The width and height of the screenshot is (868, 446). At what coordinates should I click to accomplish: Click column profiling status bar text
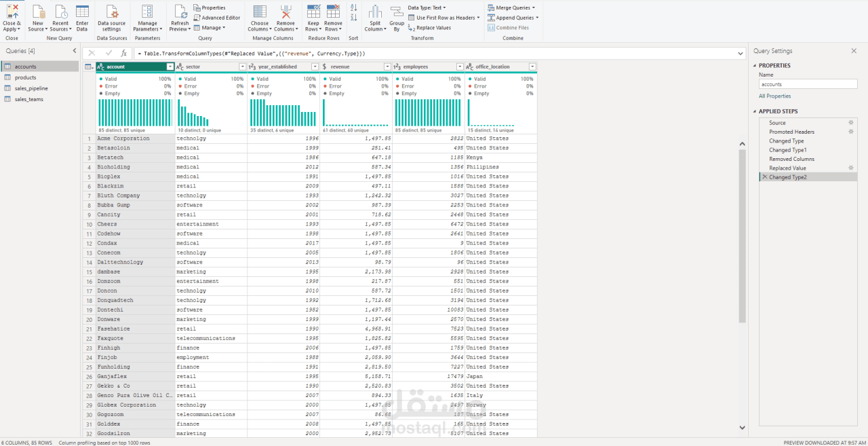coord(104,443)
